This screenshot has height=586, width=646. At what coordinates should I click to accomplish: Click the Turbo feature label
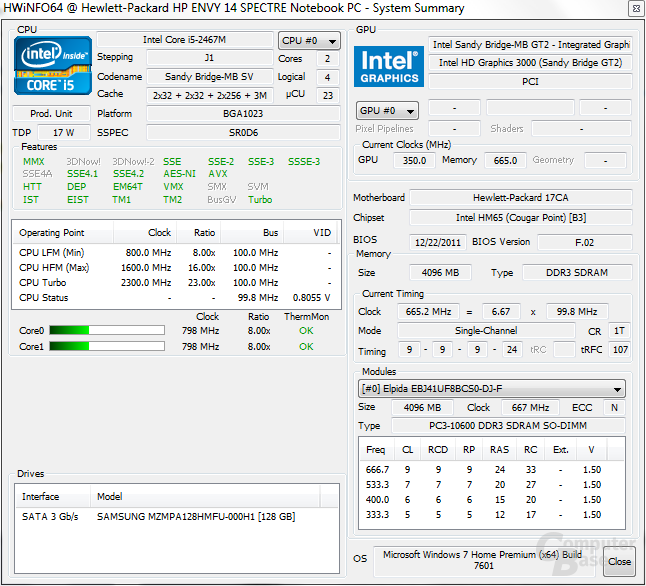pyautogui.click(x=260, y=200)
